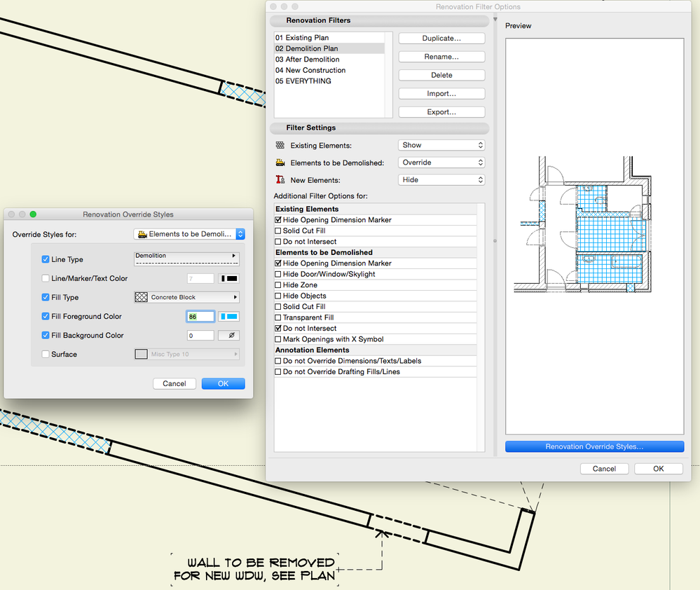Check Hide Zone option
This screenshot has width=700, height=590.
pyautogui.click(x=278, y=284)
